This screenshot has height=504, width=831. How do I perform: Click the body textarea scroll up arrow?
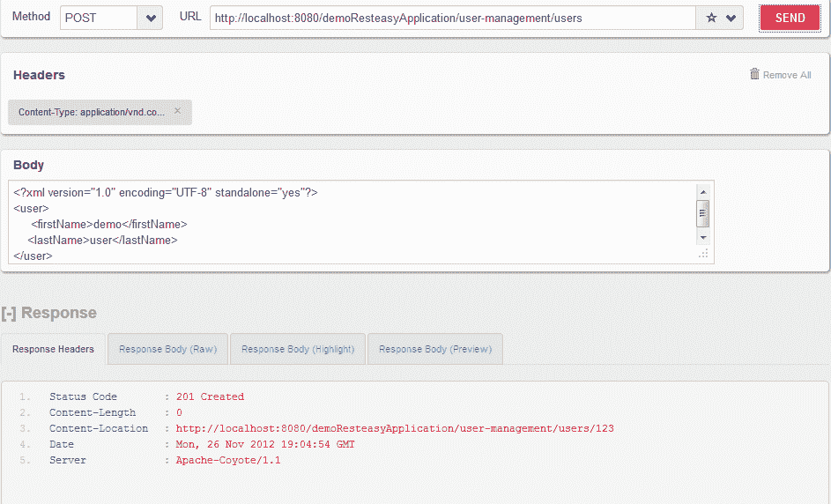click(703, 192)
